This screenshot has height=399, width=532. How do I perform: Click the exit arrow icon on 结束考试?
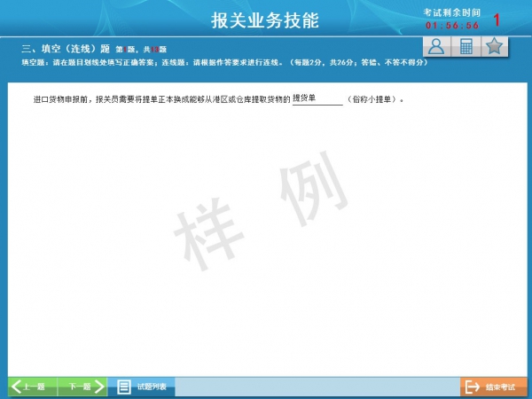(473, 387)
